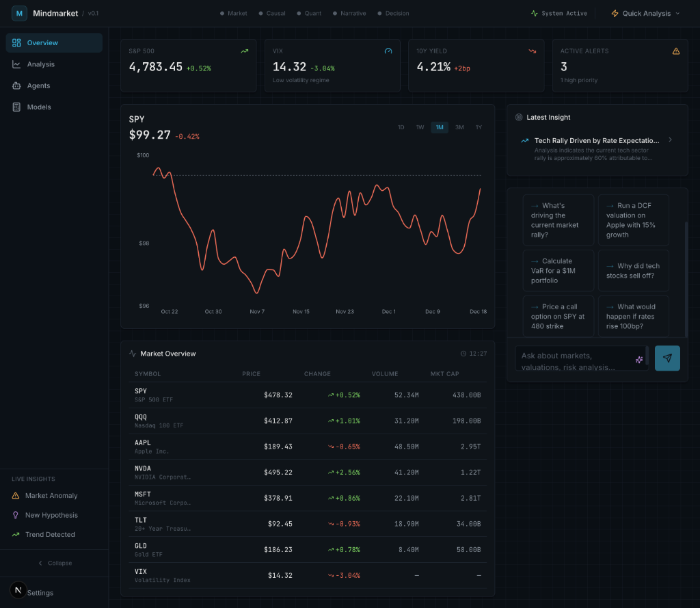Click the System Active pulse icon
This screenshot has width=700, height=608.
[x=535, y=14]
